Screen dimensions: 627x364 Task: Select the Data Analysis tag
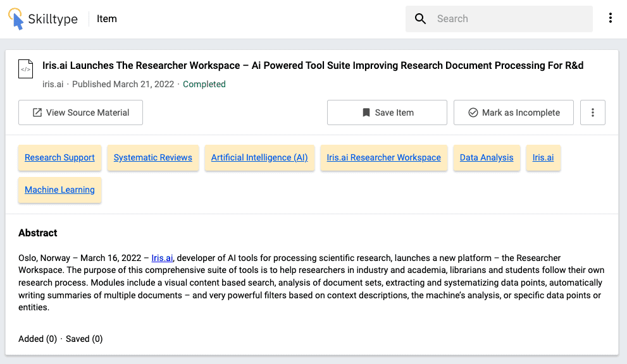(487, 157)
